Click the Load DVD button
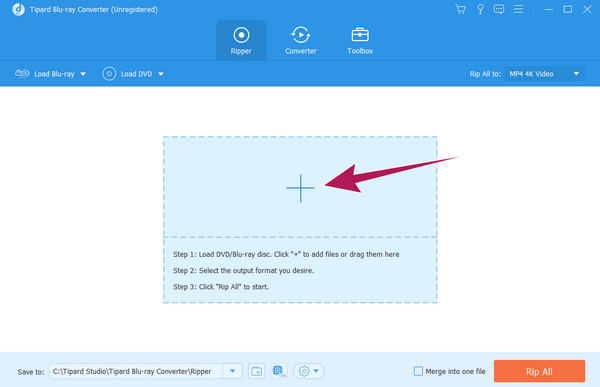The height and width of the screenshot is (387, 600). (x=127, y=74)
